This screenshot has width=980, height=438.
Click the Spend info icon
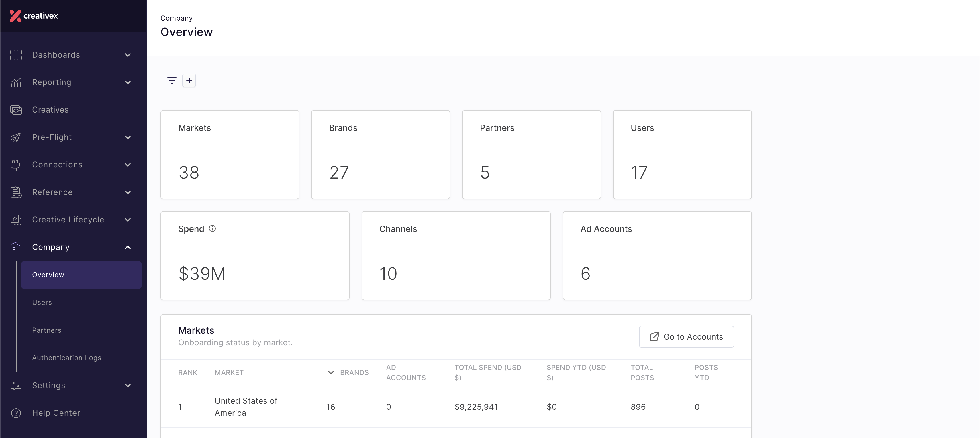click(212, 228)
